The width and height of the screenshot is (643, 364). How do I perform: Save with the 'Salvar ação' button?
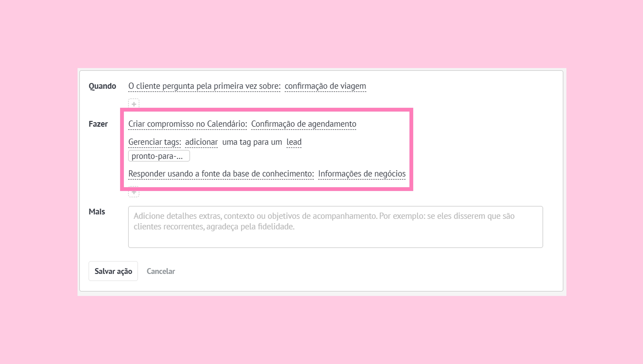point(113,271)
